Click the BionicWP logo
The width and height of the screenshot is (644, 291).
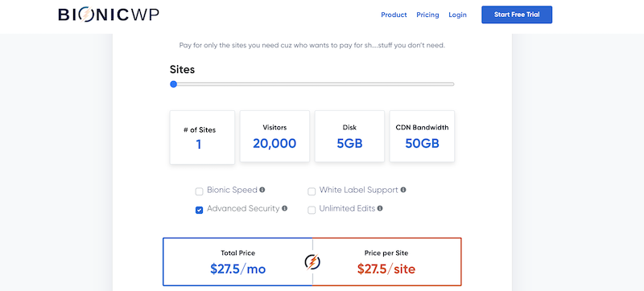[109, 14]
